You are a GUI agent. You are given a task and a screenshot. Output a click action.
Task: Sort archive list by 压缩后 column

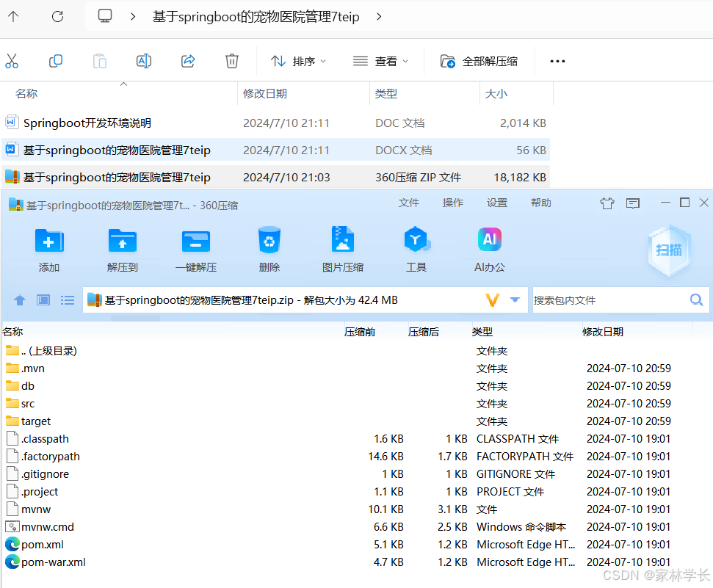point(424,332)
